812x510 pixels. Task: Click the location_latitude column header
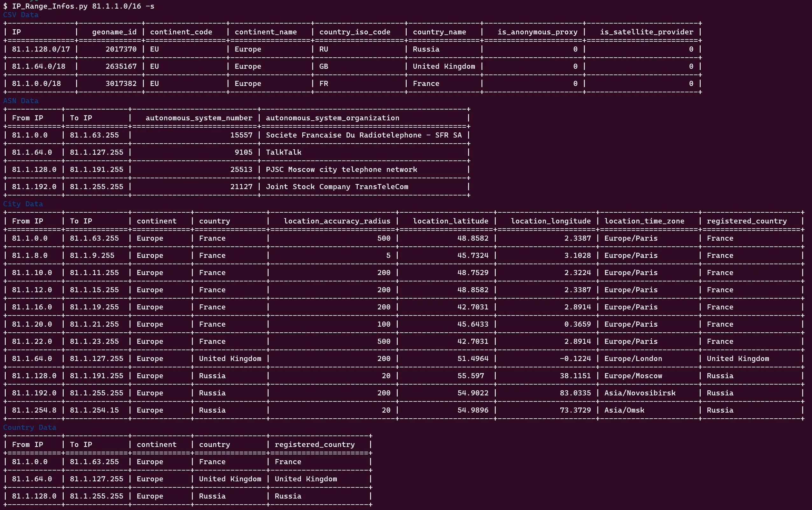[x=451, y=221]
